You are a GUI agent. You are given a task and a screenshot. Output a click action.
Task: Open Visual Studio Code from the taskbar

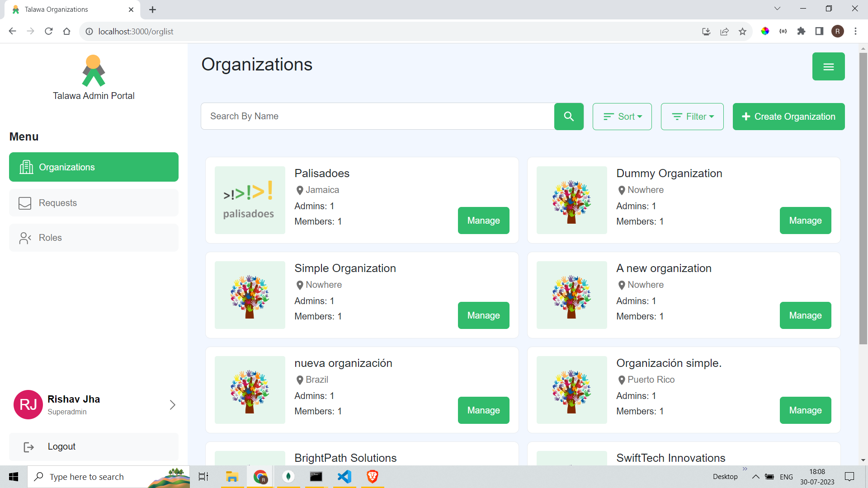click(x=344, y=477)
